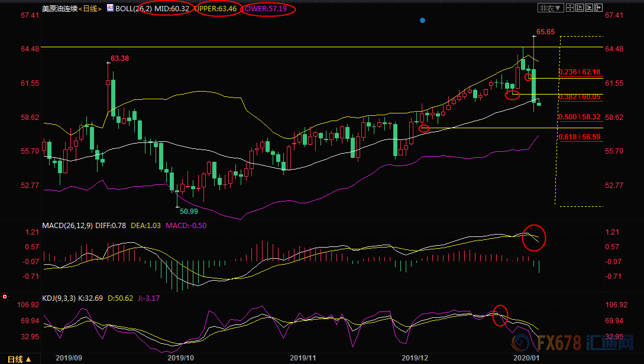Open the <日线> period label next to title
The width and height of the screenshot is (644, 364).
tap(89, 9)
